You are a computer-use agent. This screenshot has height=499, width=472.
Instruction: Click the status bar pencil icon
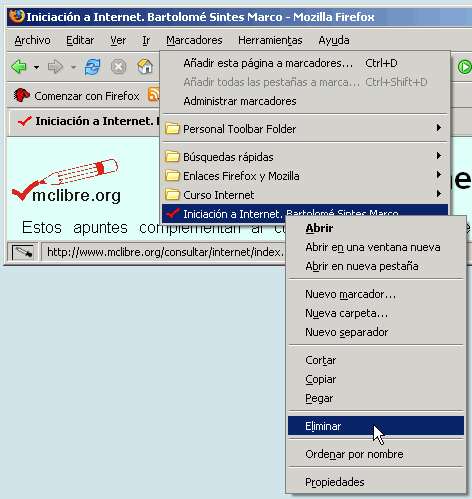pyautogui.click(x=23, y=252)
